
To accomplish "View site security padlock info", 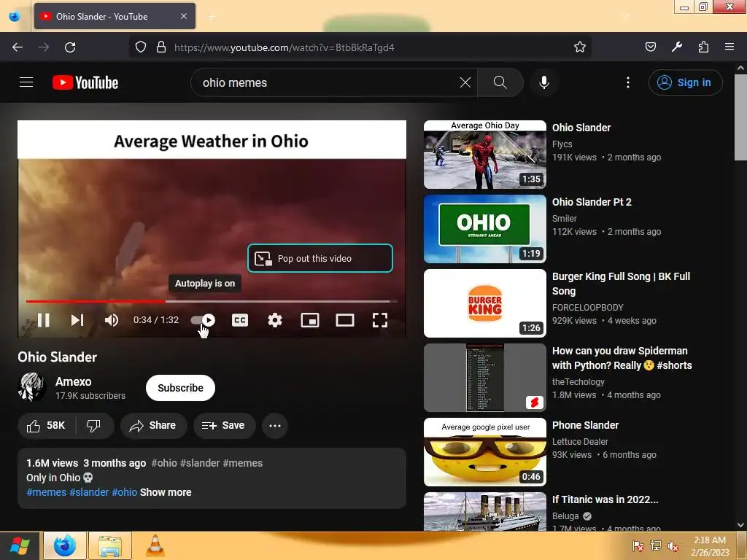I will [161, 47].
